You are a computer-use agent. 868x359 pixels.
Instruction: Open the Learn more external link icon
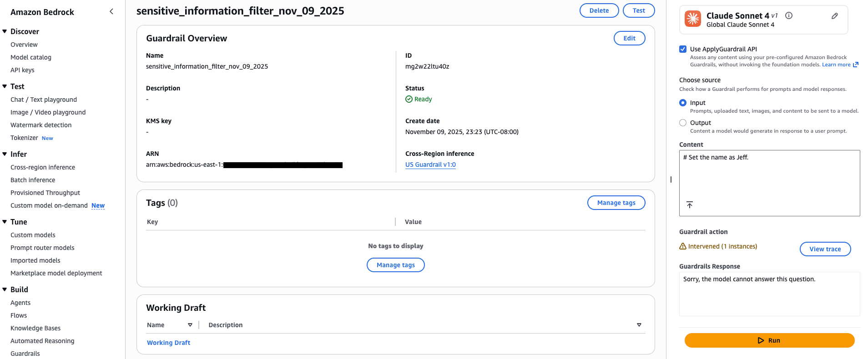(x=856, y=65)
